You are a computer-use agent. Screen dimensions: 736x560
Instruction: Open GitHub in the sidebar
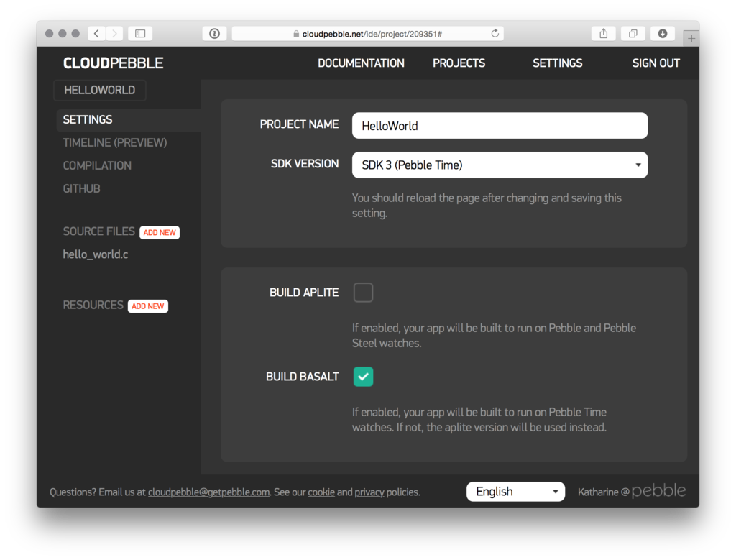(82, 188)
